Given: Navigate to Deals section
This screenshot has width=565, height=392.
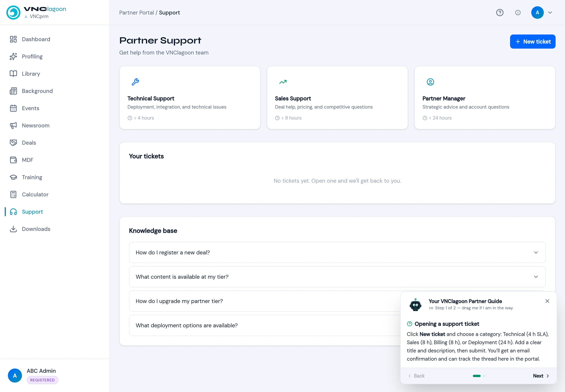Looking at the screenshot, I should point(29,143).
